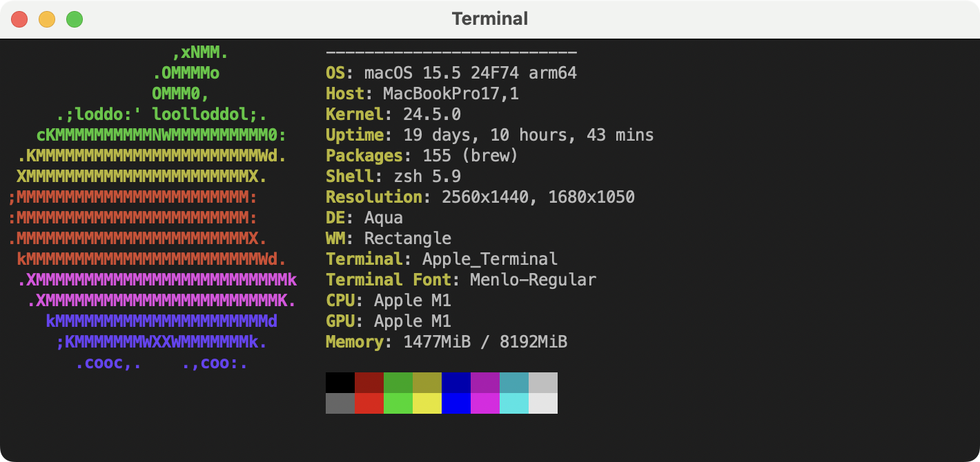Screen dimensions: 980x462
Task: Click the "24.5.0" kernel version
Action: [x=432, y=114]
